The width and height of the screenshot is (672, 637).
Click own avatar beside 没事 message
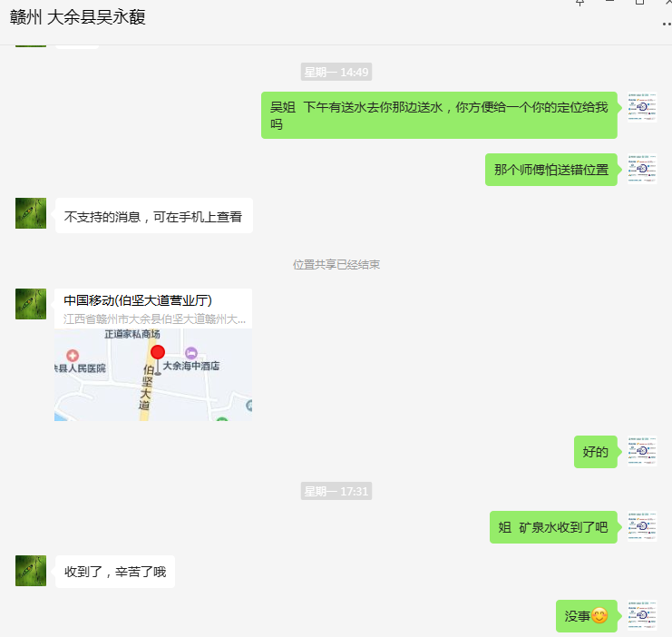(x=642, y=615)
